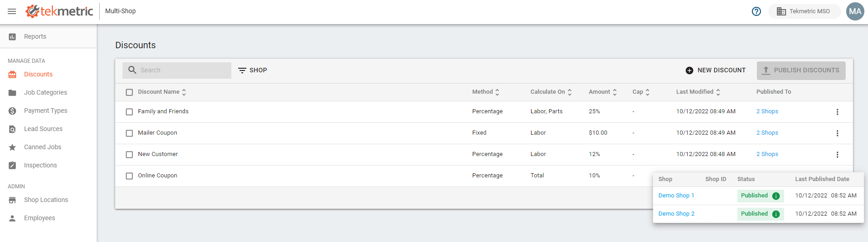Viewport: 868px width, 242px height.
Task: Go to Reports in sidebar
Action: pyautogui.click(x=35, y=37)
